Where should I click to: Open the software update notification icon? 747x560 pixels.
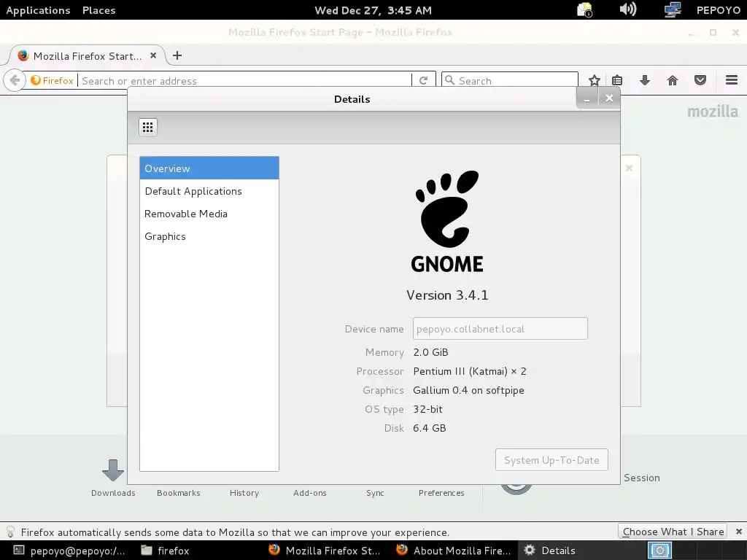(x=584, y=9)
